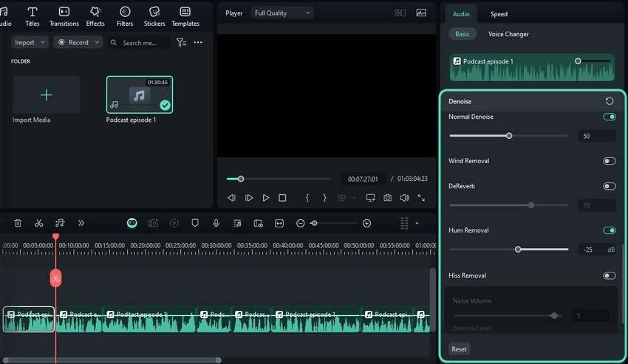This screenshot has height=364, width=628.
Task: Enable Hiss Removal
Action: click(x=610, y=275)
